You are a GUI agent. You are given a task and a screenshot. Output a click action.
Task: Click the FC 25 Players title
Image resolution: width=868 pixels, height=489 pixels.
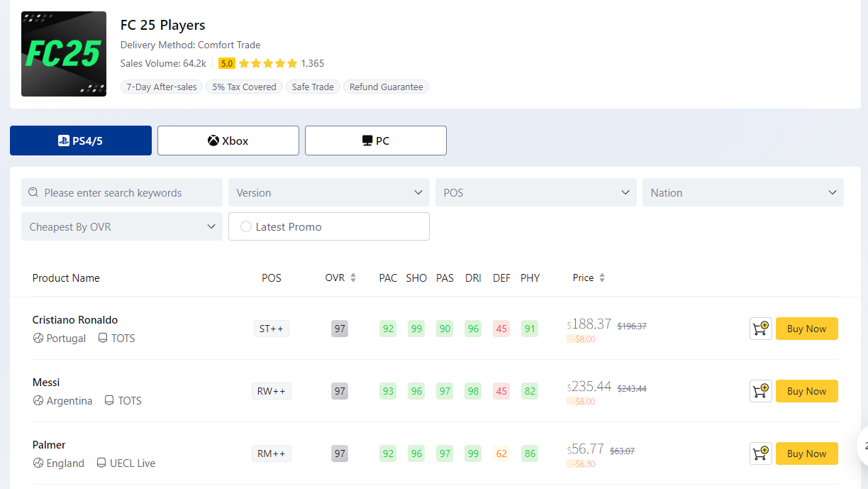tap(163, 25)
